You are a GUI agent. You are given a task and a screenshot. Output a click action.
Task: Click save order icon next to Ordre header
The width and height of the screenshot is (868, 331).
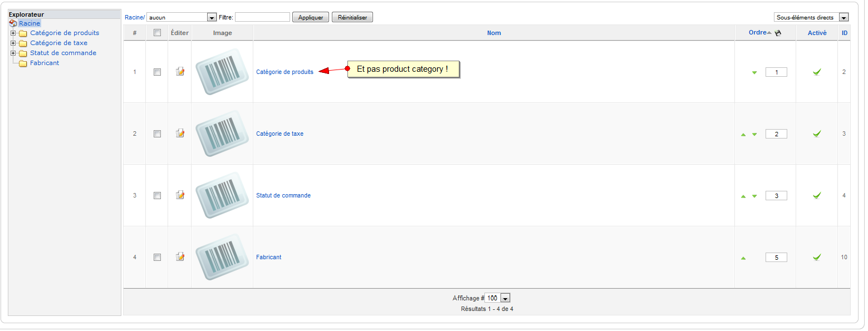(778, 33)
